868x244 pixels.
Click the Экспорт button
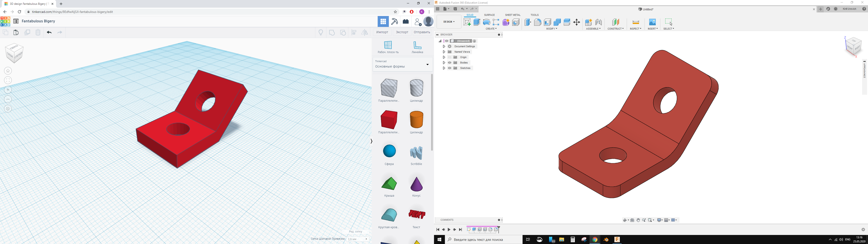tap(402, 32)
